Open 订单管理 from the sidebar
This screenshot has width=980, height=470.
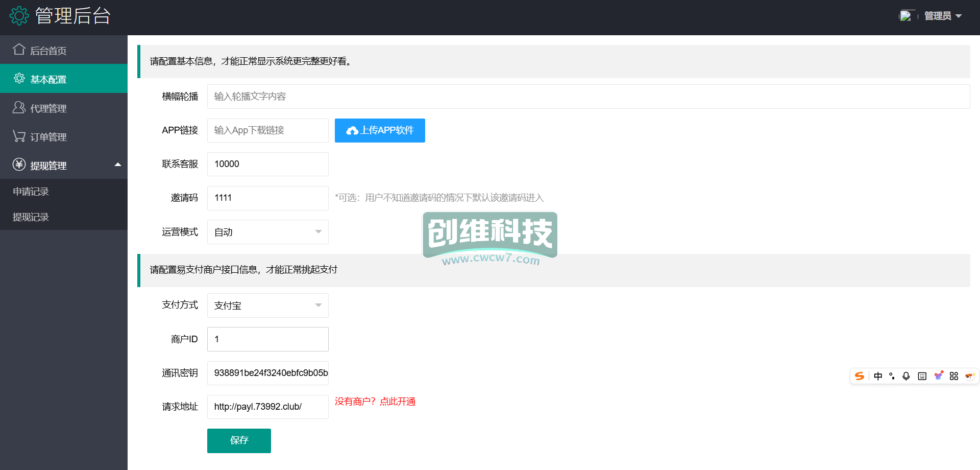[48, 137]
